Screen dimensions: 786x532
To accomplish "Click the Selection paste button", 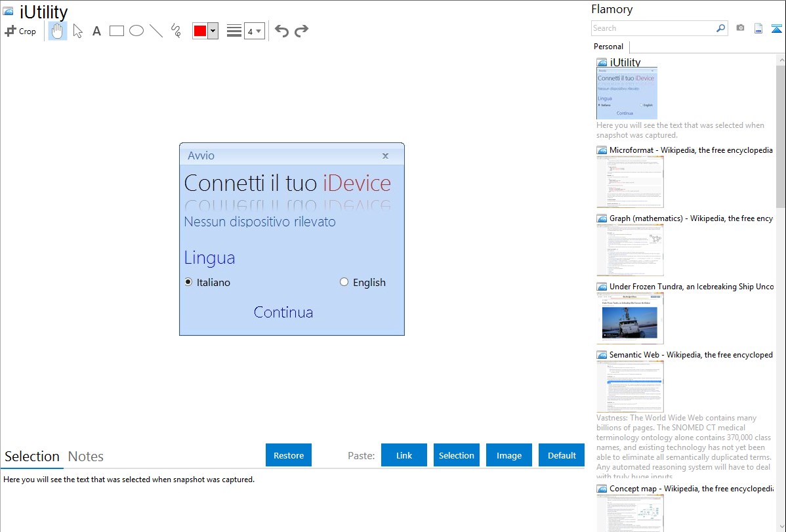I will (x=457, y=455).
